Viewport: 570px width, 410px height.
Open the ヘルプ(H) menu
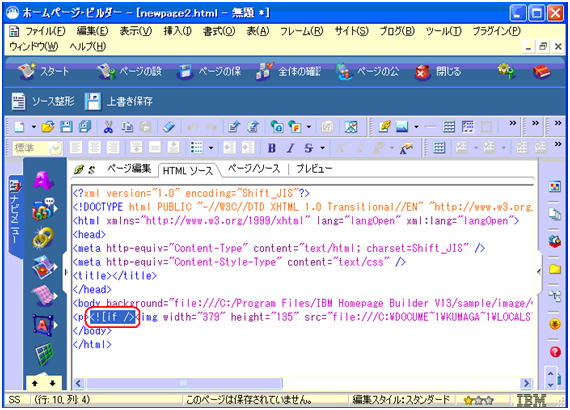click(88, 47)
